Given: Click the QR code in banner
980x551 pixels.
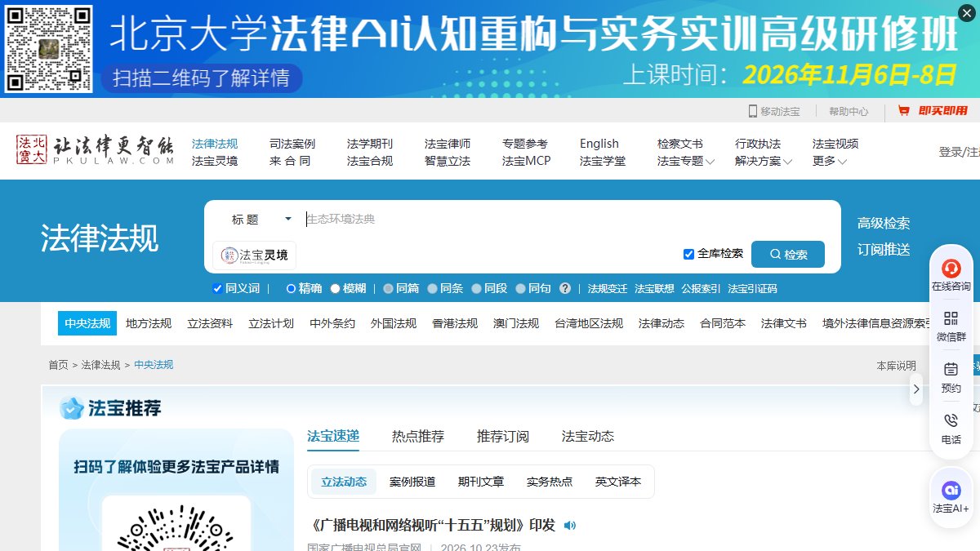Looking at the screenshot, I should click(48, 48).
